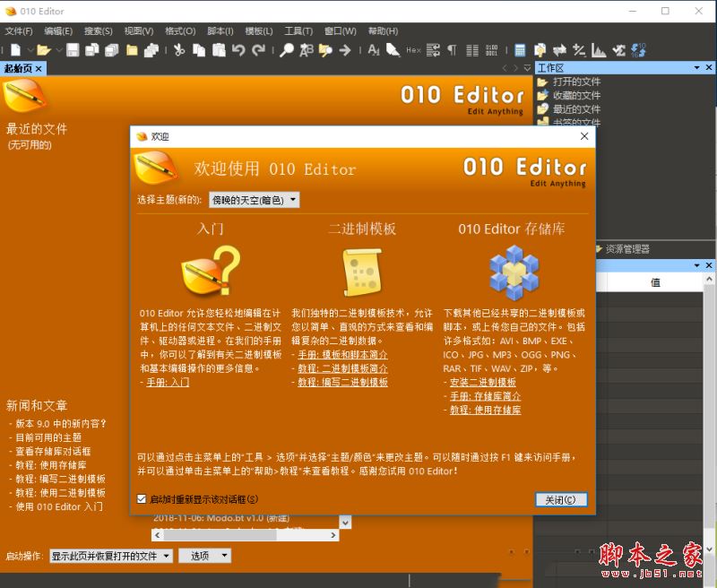Open the tab list dropdown arrow
The image size is (717, 588).
point(527,68)
